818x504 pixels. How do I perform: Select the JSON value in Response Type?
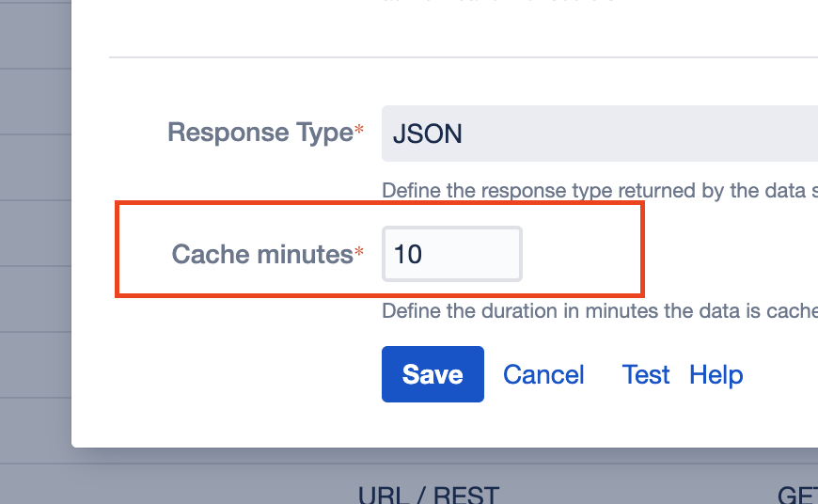click(428, 134)
